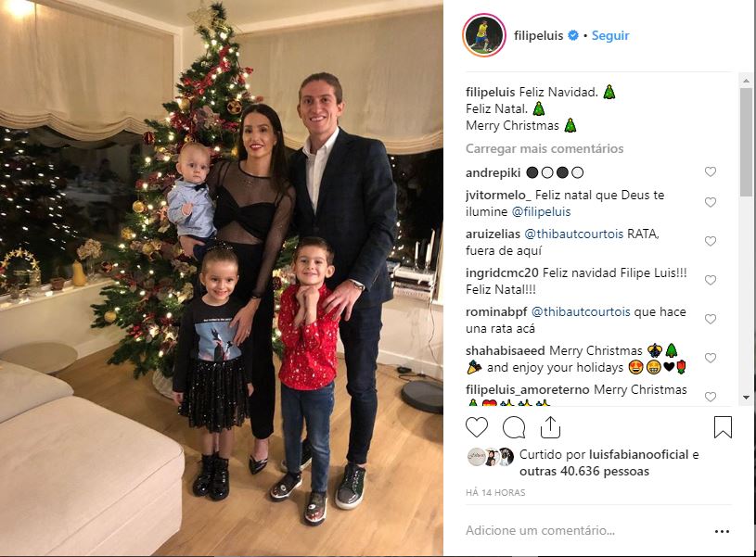View the outras 40.636 pessoas likes list
The width and height of the screenshot is (756, 557).
(x=584, y=471)
